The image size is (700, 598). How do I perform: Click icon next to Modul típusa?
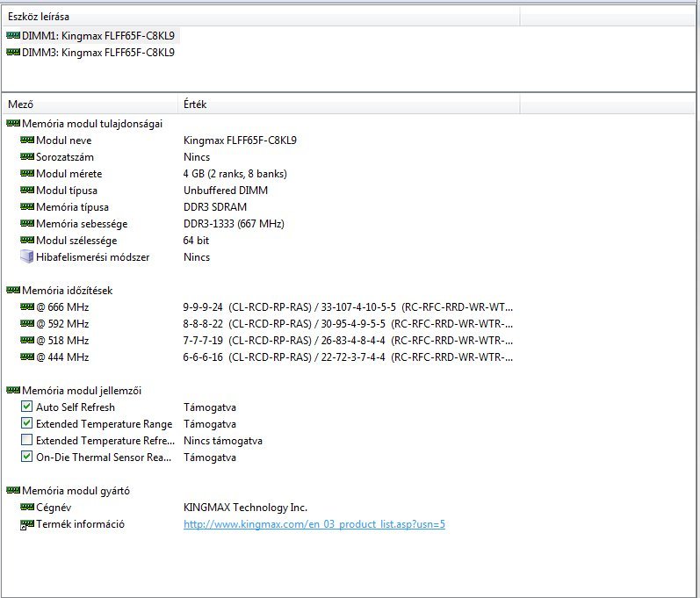pos(27,190)
